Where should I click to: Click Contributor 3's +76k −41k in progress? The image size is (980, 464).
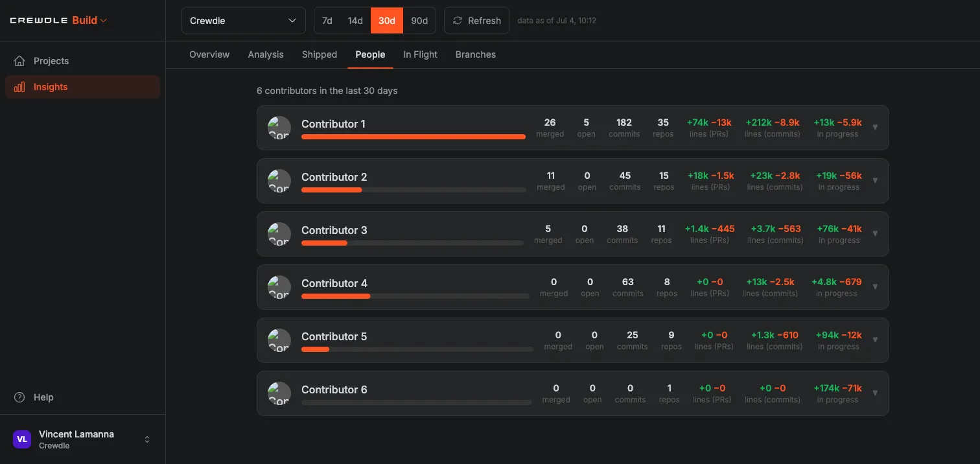coord(839,229)
